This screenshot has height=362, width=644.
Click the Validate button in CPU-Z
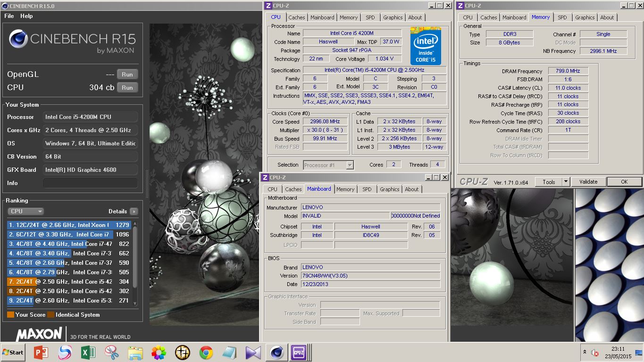(x=588, y=182)
